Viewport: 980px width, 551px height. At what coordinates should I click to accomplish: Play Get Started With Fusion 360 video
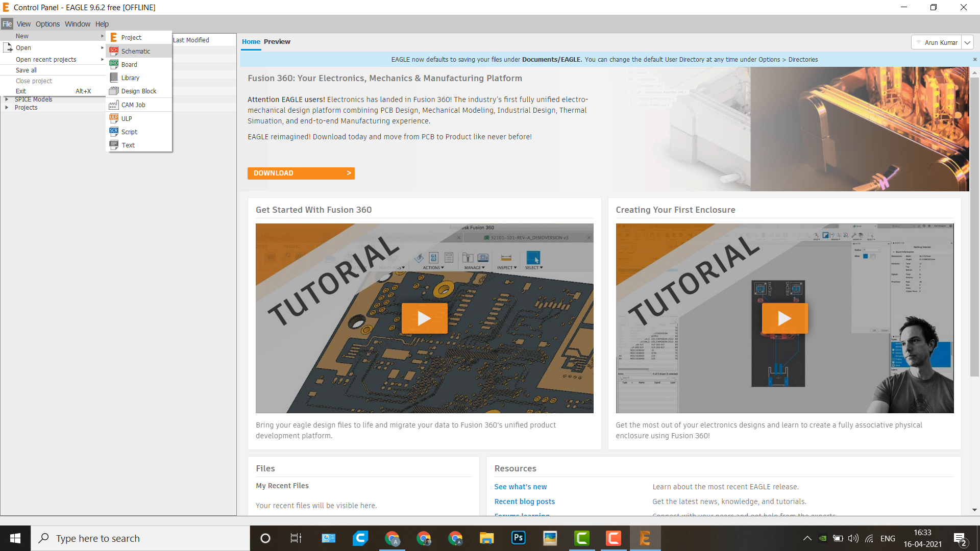tap(425, 318)
